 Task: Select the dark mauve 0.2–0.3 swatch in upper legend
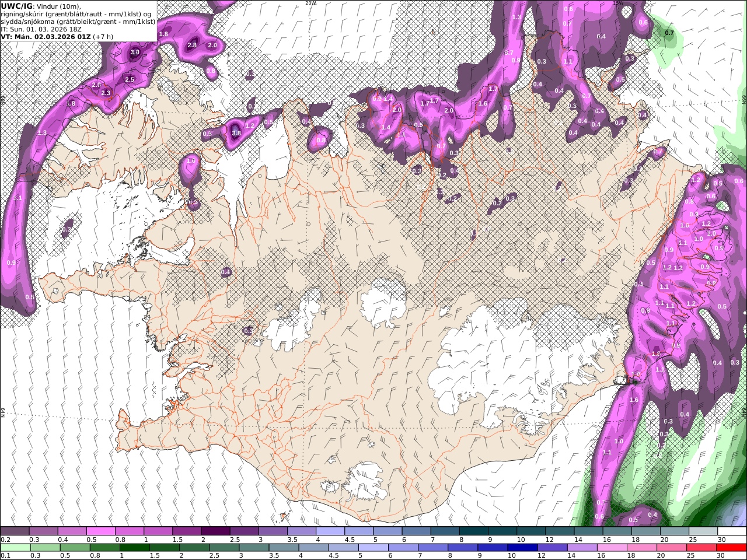tap(15, 531)
